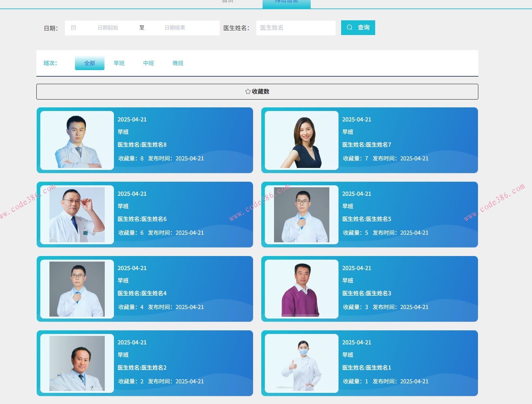Select the 收藏量: 2 count
The height and width of the screenshot is (404, 532).
coord(131,381)
